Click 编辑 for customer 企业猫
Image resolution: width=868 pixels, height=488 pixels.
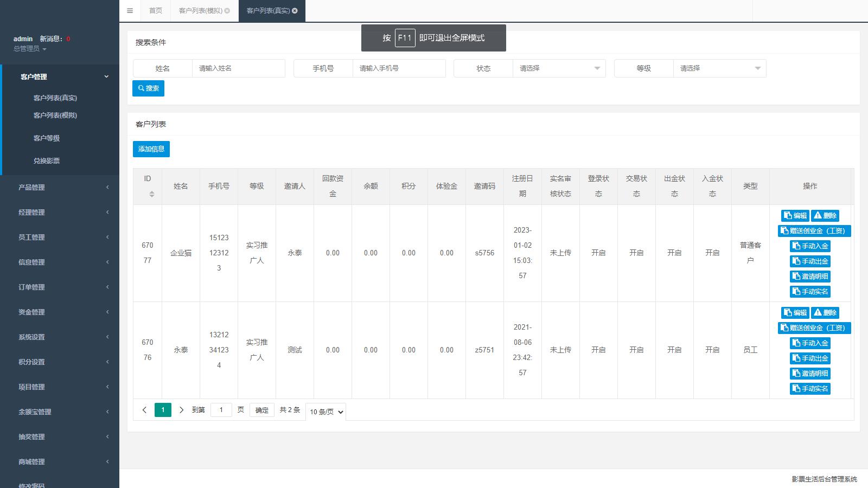tap(795, 216)
